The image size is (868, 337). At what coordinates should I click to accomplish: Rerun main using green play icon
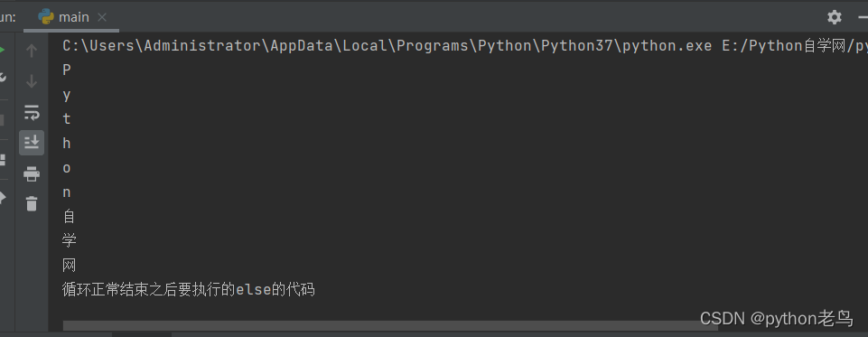(x=2, y=51)
